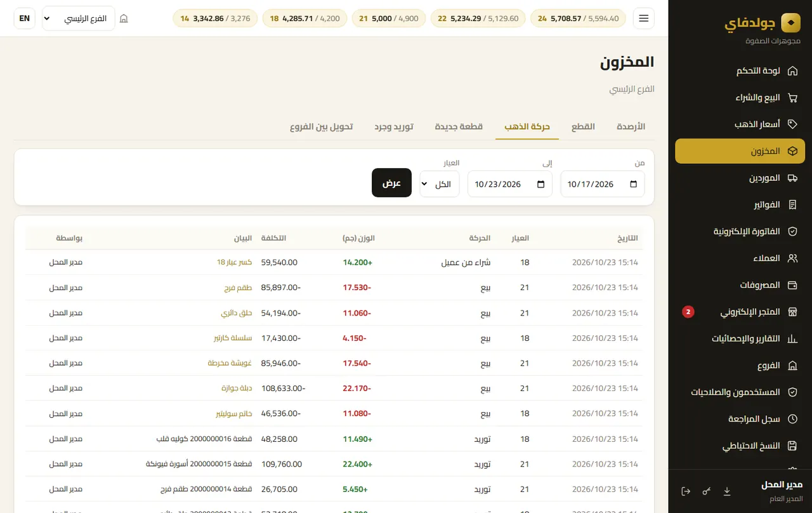The image size is (812, 513).
Task: Click the store icon beside المتجر الإلكتروني
Action: (x=792, y=312)
